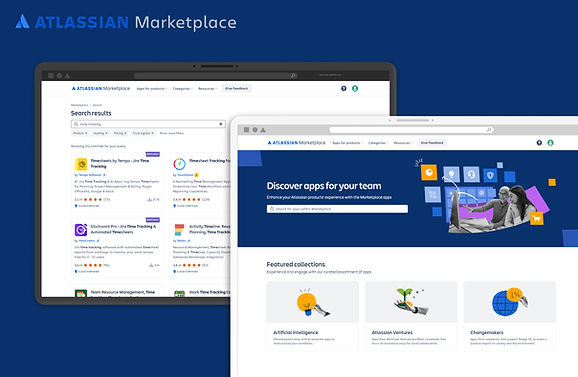The height and width of the screenshot is (377, 578).
Task: Click the Show more filters link
Action: [x=171, y=133]
